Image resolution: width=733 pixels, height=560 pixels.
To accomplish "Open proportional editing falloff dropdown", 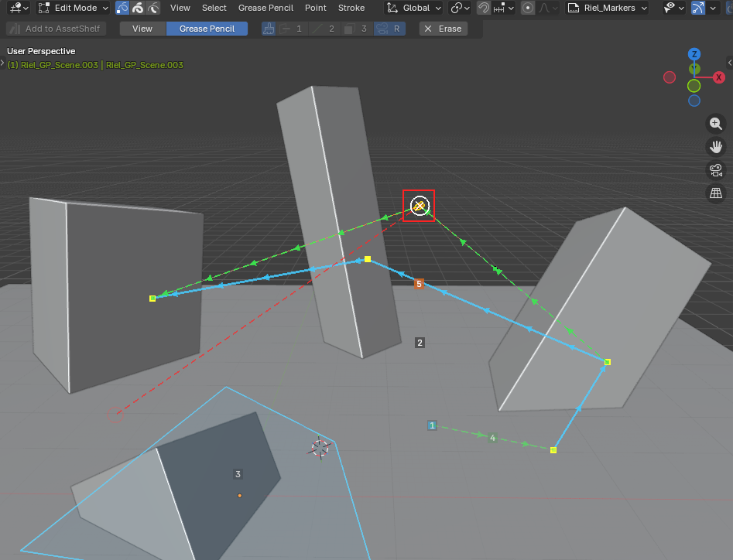I will click(547, 8).
